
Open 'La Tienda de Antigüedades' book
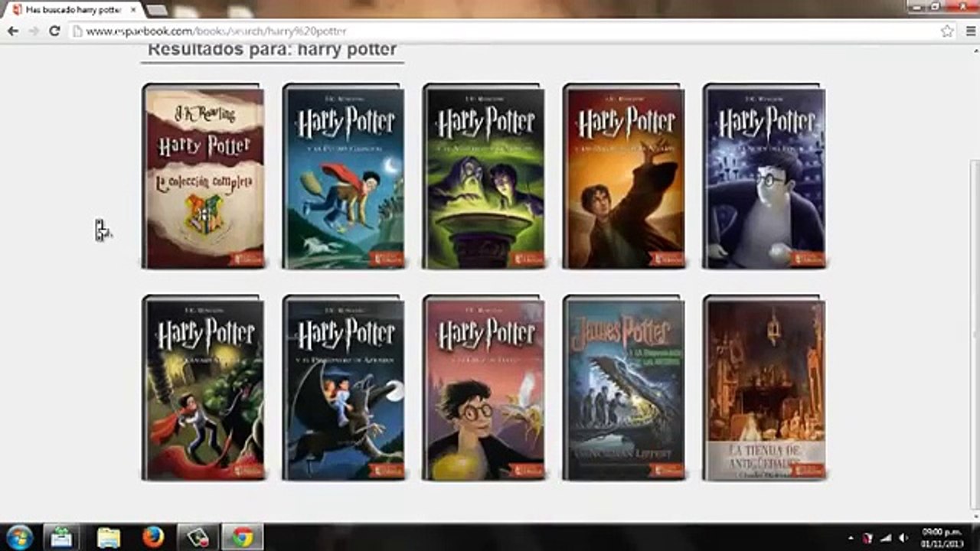coord(764,388)
